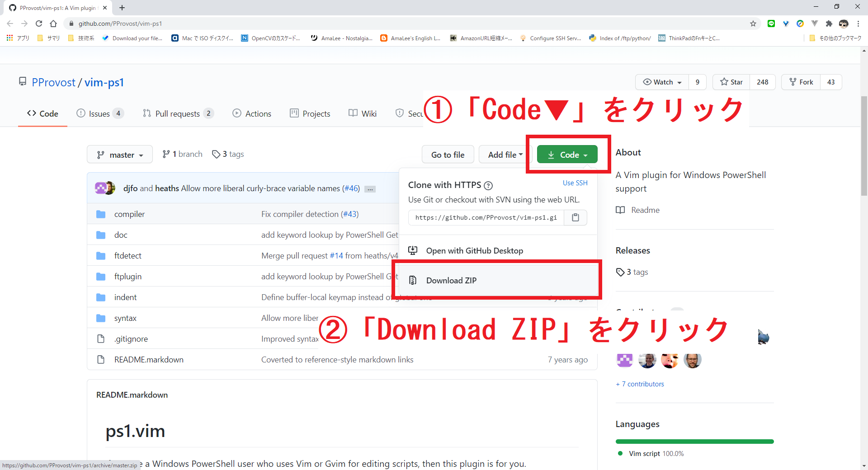Image resolution: width=868 pixels, height=470 pixels.
Task: Click the browser back arrow
Action: coord(10,23)
